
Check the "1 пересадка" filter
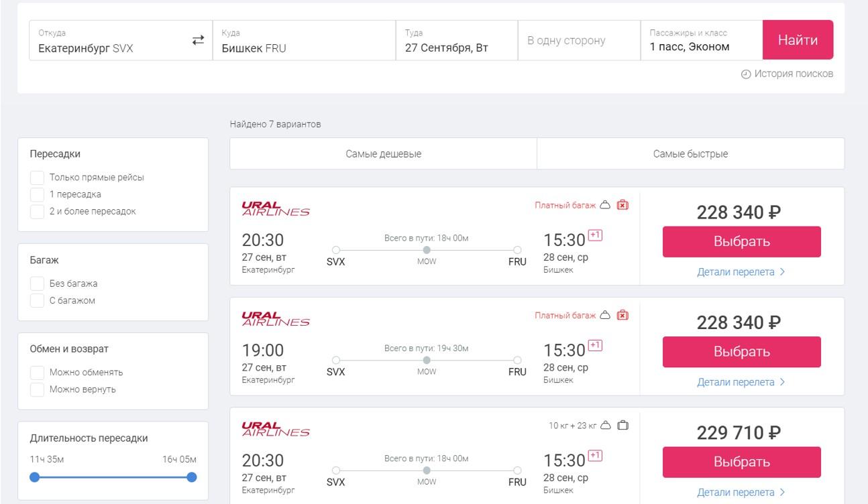click(38, 194)
